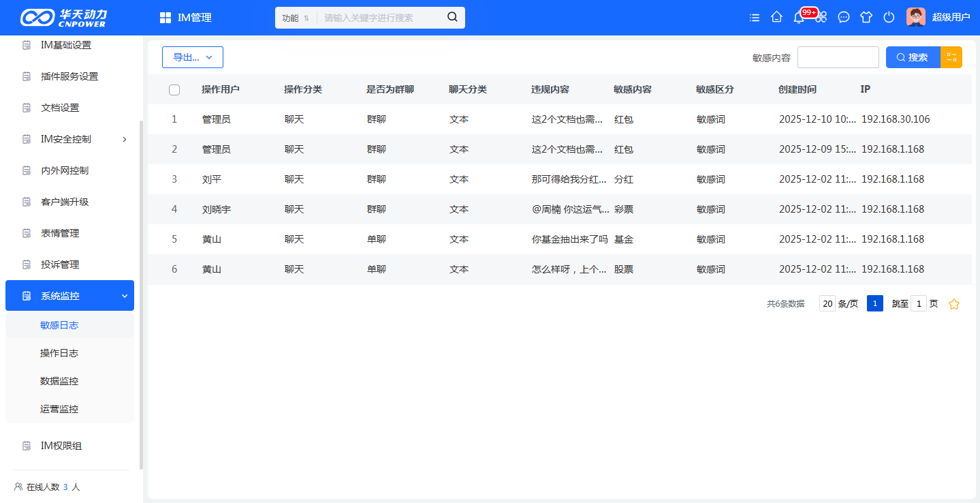Click the CNPOWER logo

(63, 18)
